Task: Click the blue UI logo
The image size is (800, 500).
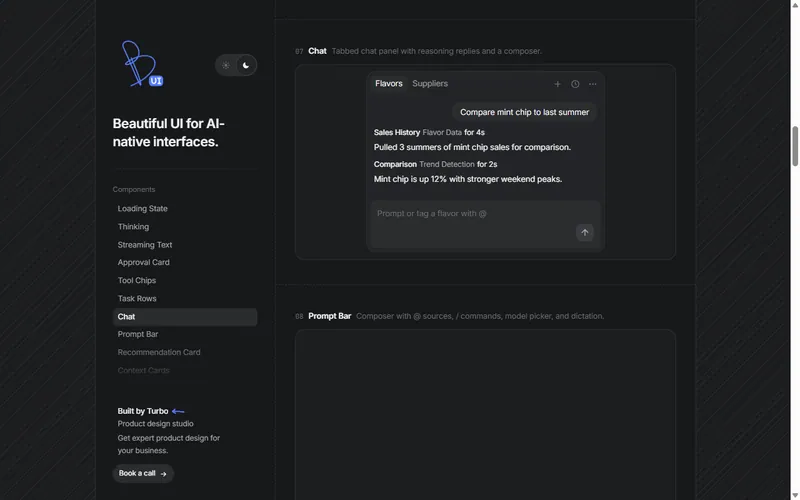Action: pos(142,64)
